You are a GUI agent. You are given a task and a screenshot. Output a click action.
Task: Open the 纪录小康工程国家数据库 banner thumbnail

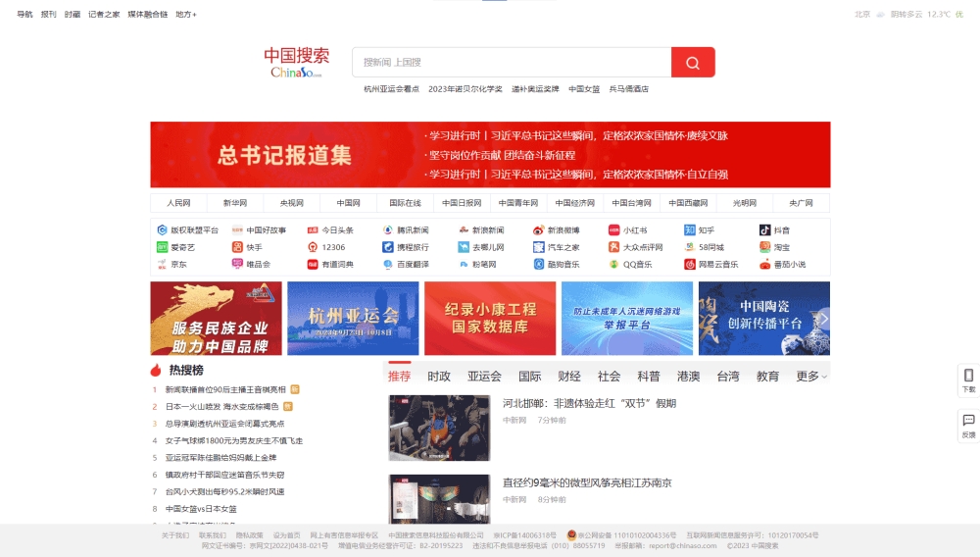pyautogui.click(x=490, y=318)
